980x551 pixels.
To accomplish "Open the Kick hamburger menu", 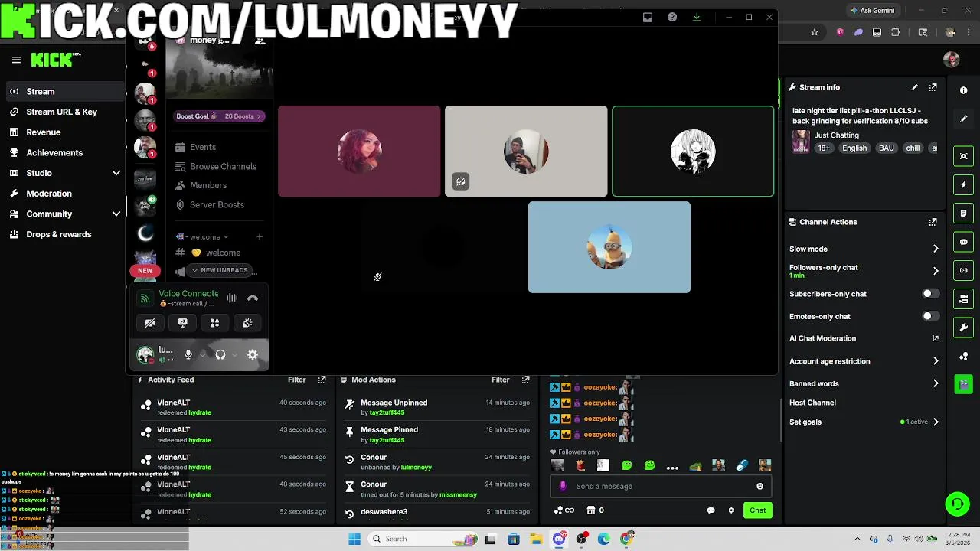I will point(16,60).
